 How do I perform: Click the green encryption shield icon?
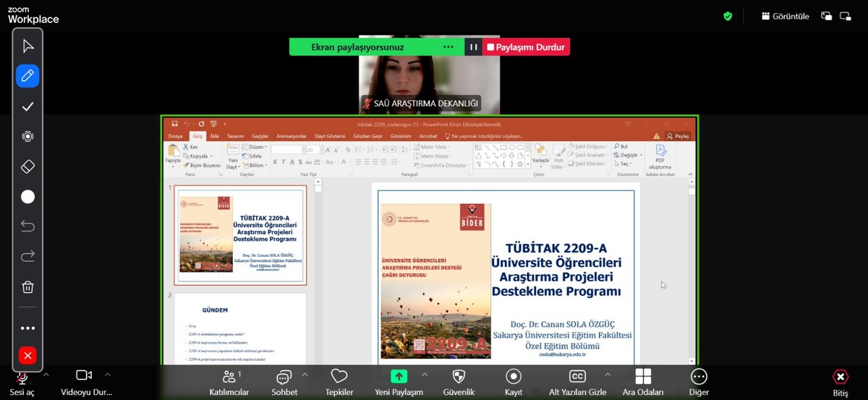pos(728,16)
